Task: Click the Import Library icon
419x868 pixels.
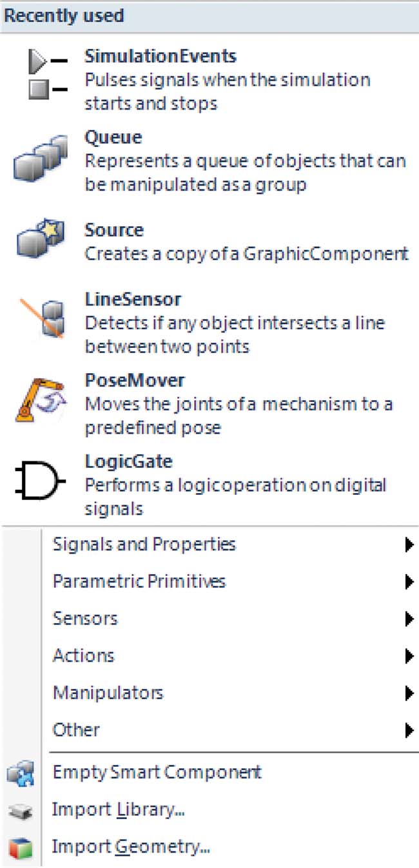Action: click(20, 811)
